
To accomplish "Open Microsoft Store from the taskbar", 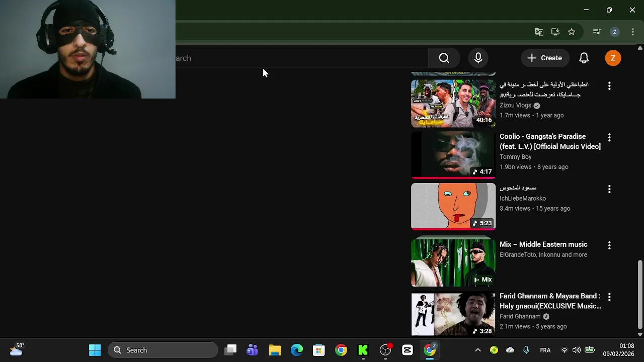I will (319, 350).
